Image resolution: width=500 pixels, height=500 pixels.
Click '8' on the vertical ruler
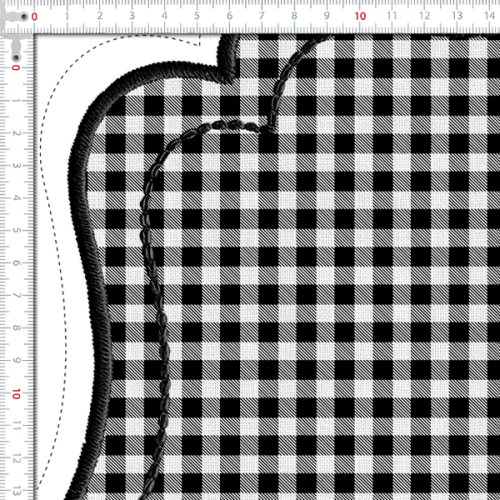tap(16, 328)
